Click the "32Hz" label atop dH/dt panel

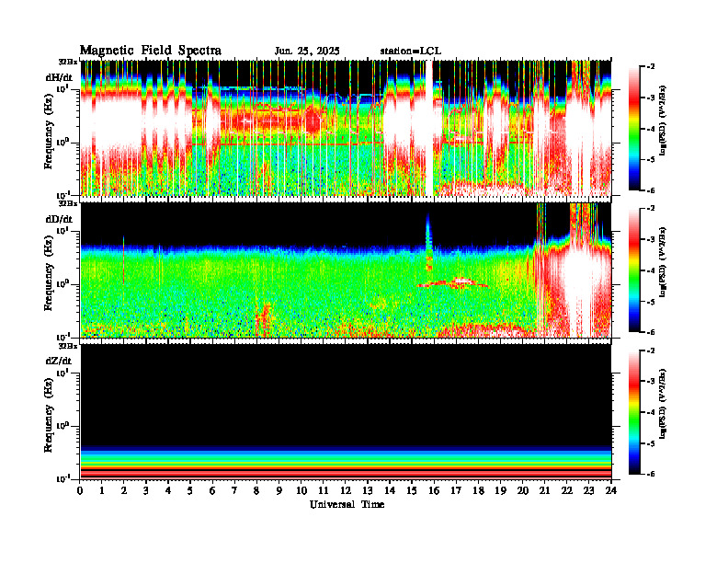tap(67, 61)
